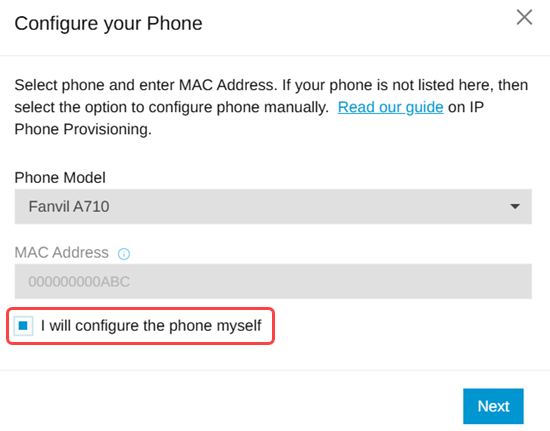Click the 'Next' text on blue button
Image resolution: width=550 pixels, height=431 pixels.
[x=493, y=406]
